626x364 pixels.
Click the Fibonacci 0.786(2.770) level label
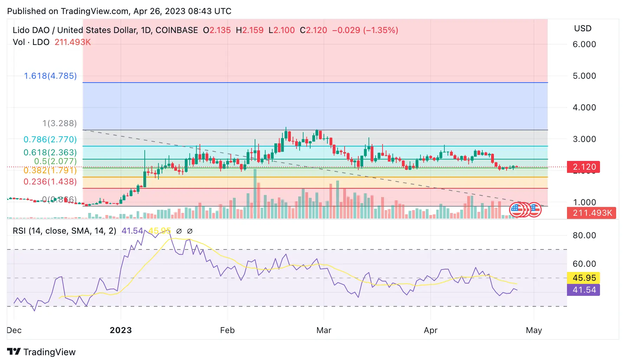[x=50, y=139]
